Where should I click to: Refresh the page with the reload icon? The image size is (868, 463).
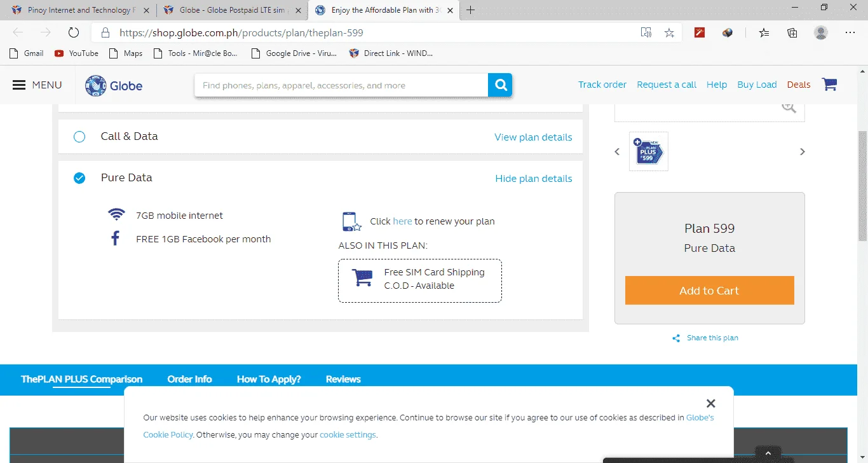73,32
